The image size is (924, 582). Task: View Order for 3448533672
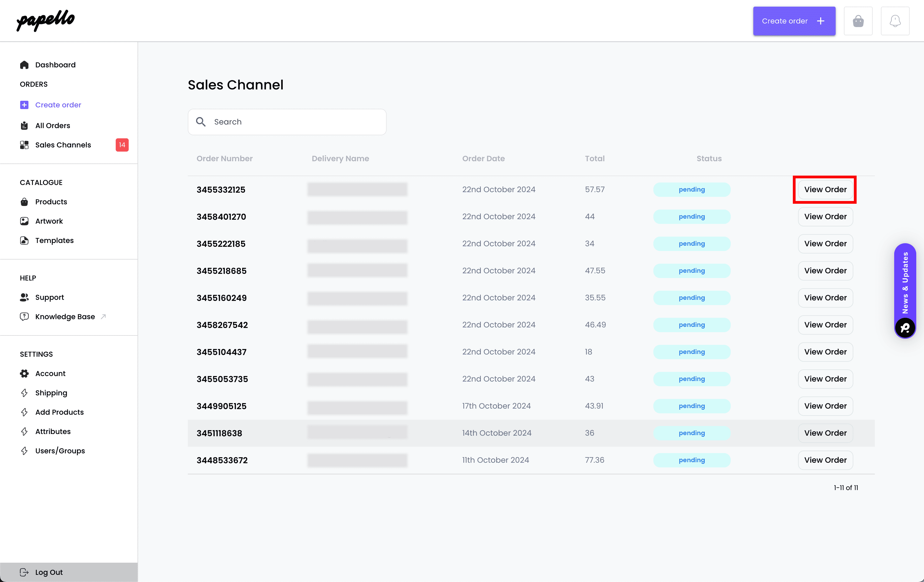tap(825, 460)
